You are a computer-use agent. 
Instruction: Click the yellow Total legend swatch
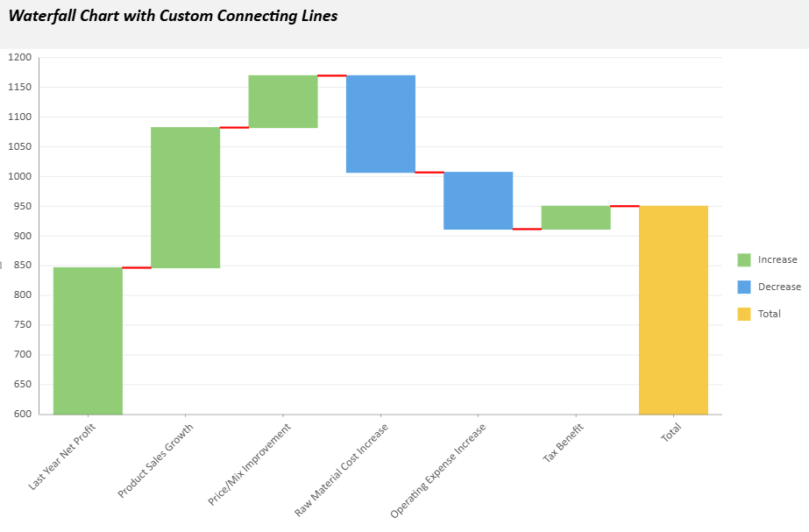click(744, 314)
